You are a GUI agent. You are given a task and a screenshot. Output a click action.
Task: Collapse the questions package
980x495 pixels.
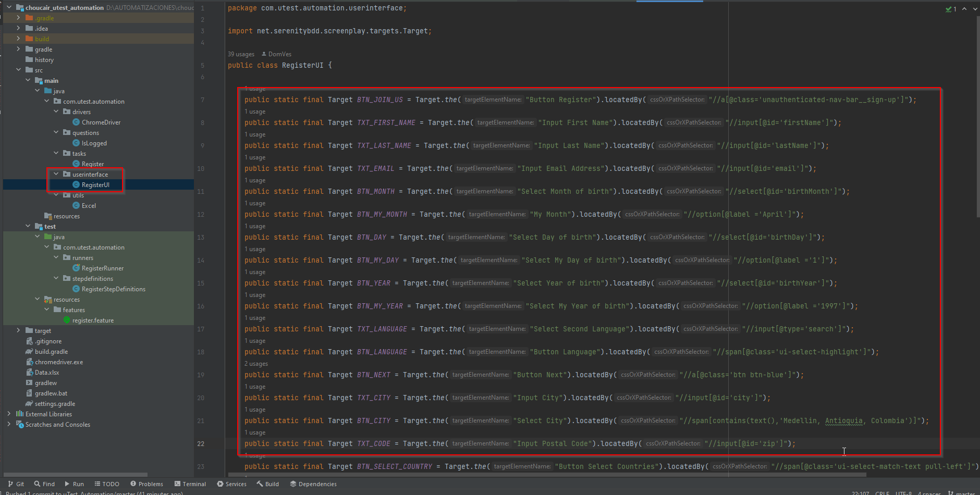56,133
